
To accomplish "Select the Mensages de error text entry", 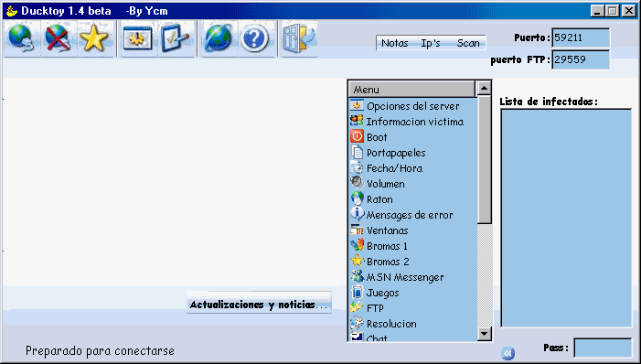I will pos(410,215).
